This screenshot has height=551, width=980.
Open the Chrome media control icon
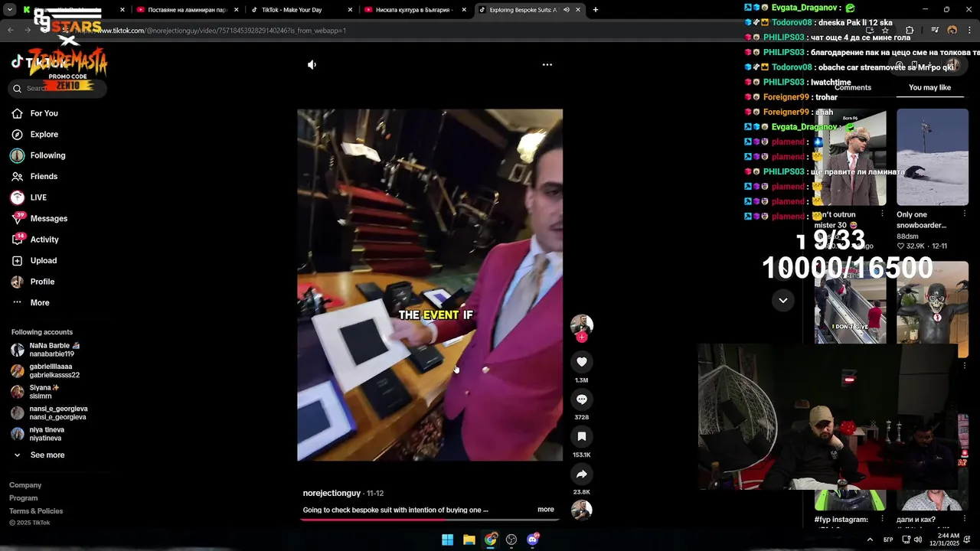[935, 31]
